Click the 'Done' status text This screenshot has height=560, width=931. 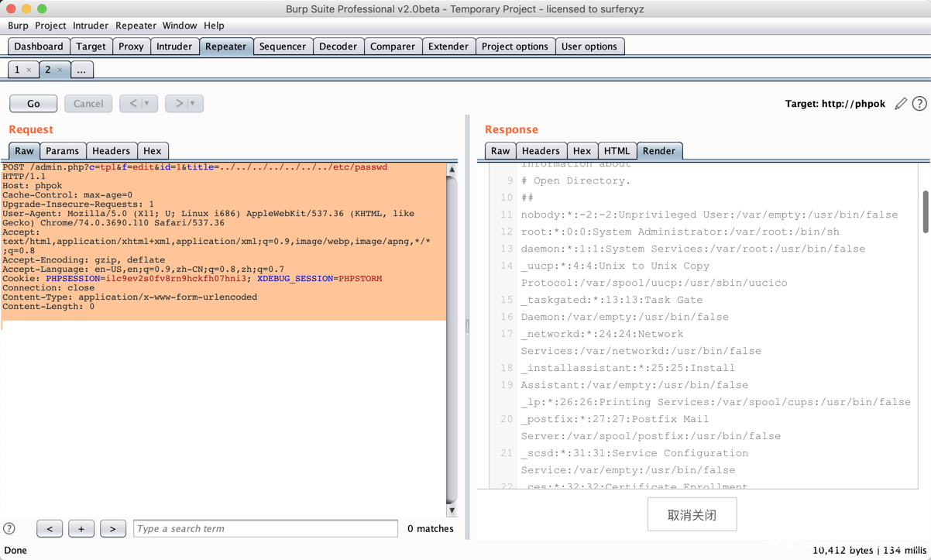pos(15,551)
